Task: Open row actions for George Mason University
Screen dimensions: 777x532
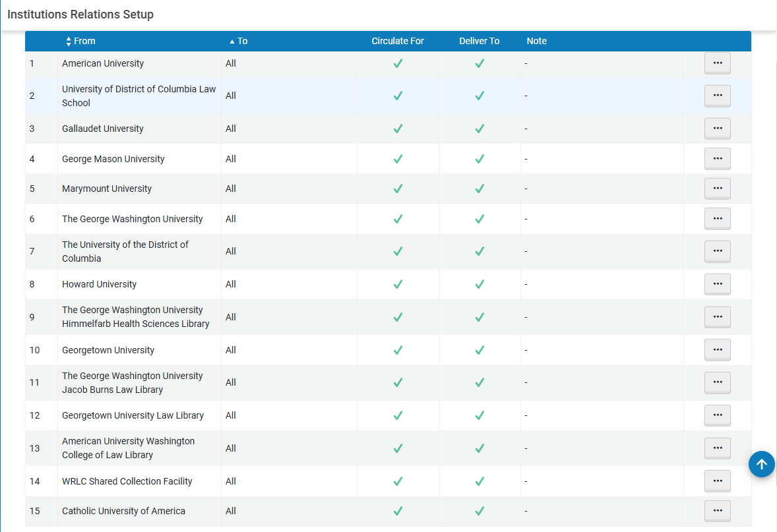Action: coord(717,158)
